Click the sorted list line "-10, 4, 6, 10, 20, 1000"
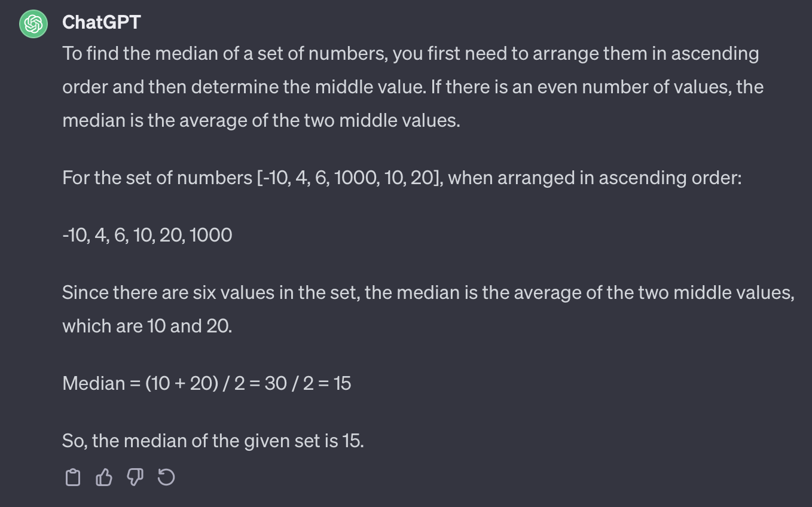Image resolution: width=812 pixels, height=507 pixels. click(147, 235)
